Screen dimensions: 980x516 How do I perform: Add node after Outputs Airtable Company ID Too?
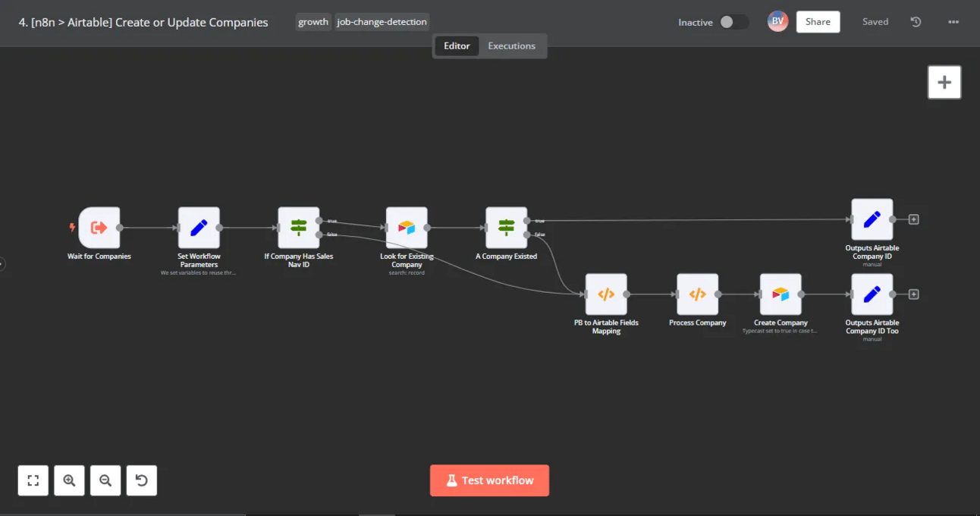914,294
